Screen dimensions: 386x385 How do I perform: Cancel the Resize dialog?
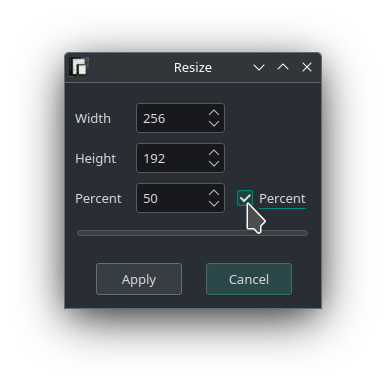(249, 279)
